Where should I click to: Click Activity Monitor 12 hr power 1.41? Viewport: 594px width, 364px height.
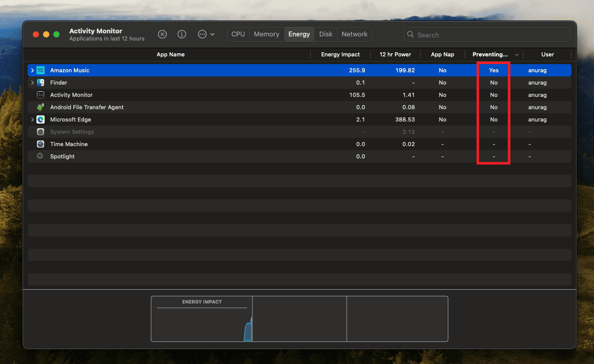[x=408, y=95]
